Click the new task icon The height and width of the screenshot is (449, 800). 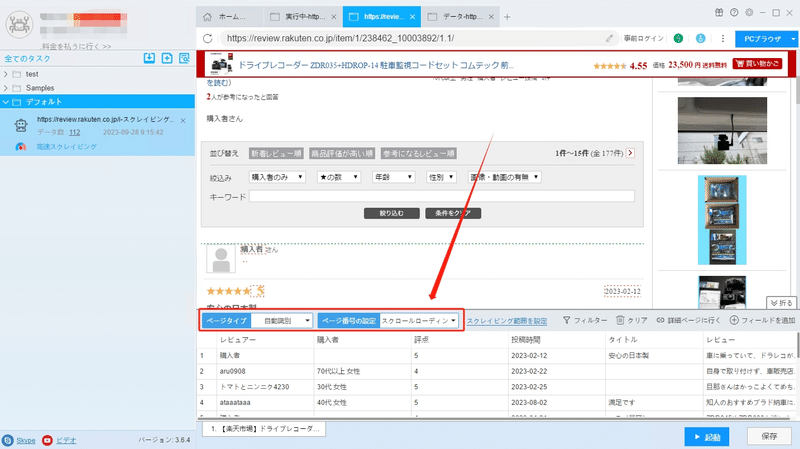coord(167,58)
